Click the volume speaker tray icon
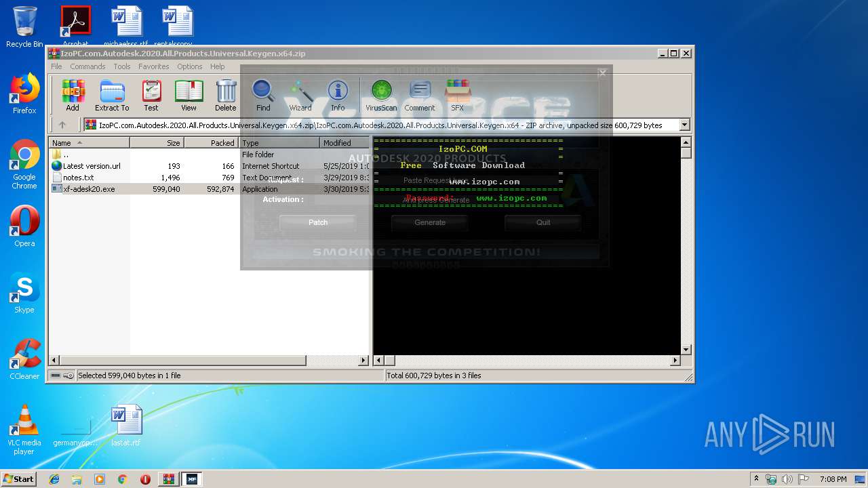This screenshot has height=488, width=868. [x=787, y=479]
